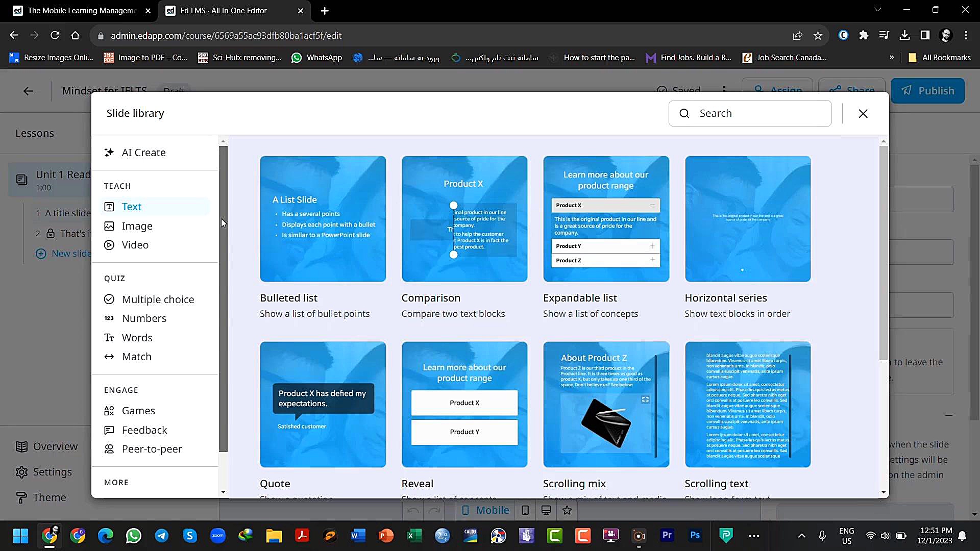
Task: Open Numbers quiz category
Action: pos(135,318)
